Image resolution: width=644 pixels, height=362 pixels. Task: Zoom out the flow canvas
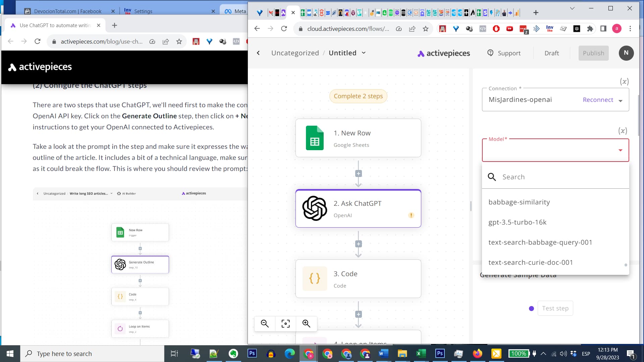click(265, 323)
